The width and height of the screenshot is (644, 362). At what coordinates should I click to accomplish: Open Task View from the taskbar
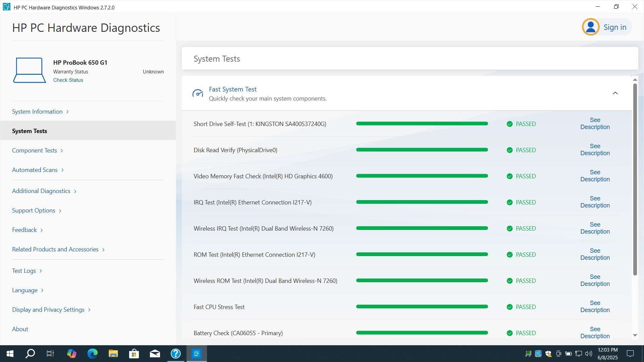[50, 354]
